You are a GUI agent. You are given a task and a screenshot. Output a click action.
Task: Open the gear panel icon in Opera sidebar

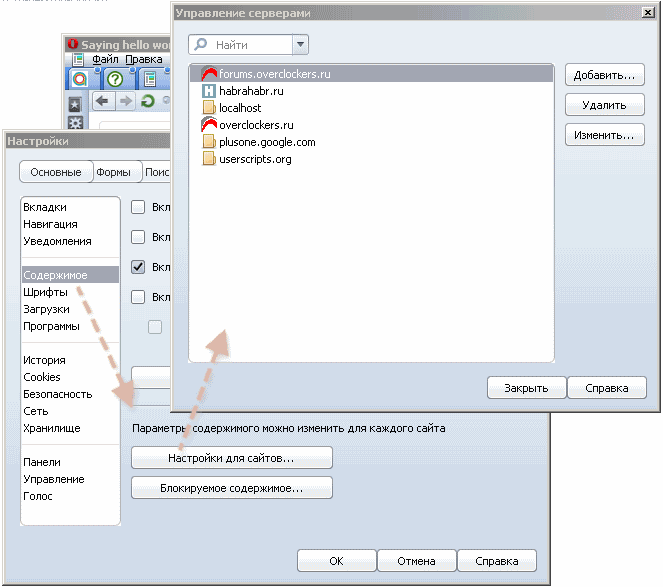75,123
